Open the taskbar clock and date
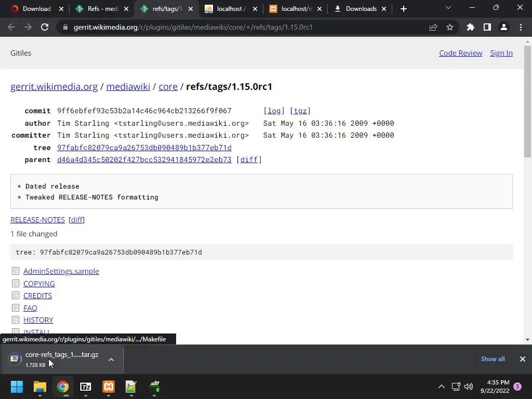 tap(495, 387)
